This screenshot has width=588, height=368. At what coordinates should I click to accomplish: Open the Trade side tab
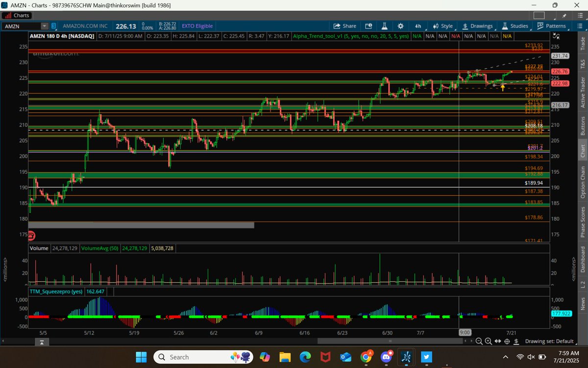583,43
